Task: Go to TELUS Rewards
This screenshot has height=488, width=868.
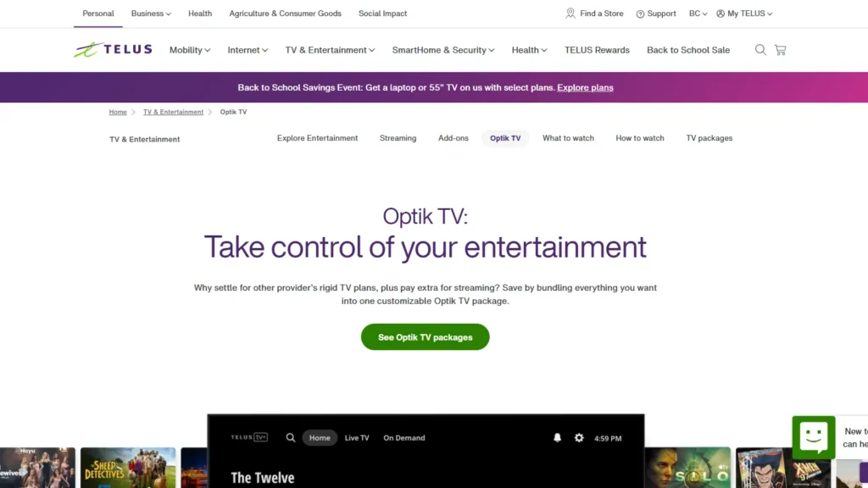Action: pyautogui.click(x=597, y=50)
